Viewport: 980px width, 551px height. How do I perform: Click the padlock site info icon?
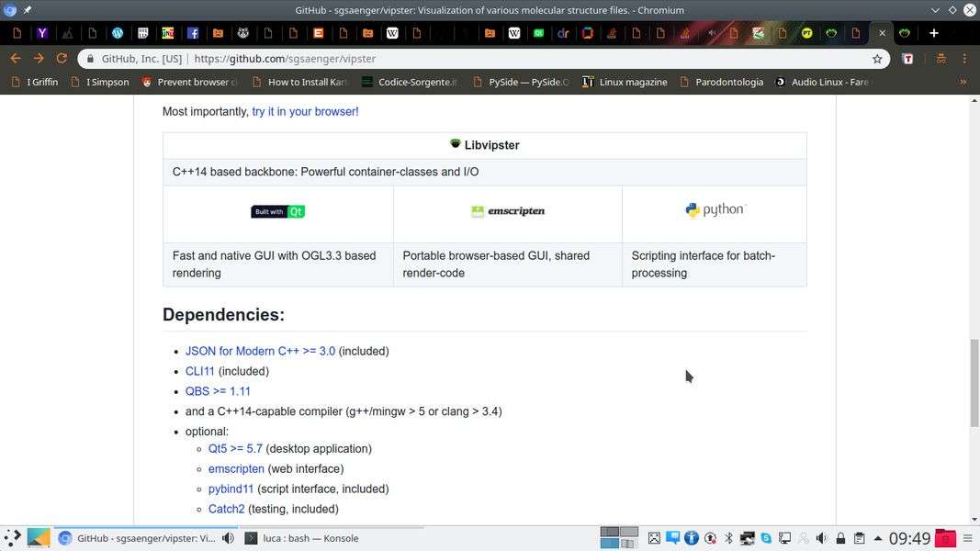tap(90, 59)
